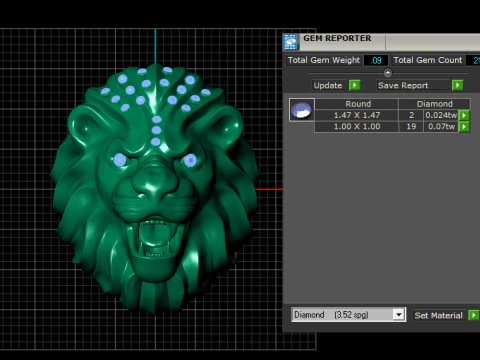The height and width of the screenshot is (360, 480).
Task: Click the 0.024tw weight cell
Action: tap(441, 115)
